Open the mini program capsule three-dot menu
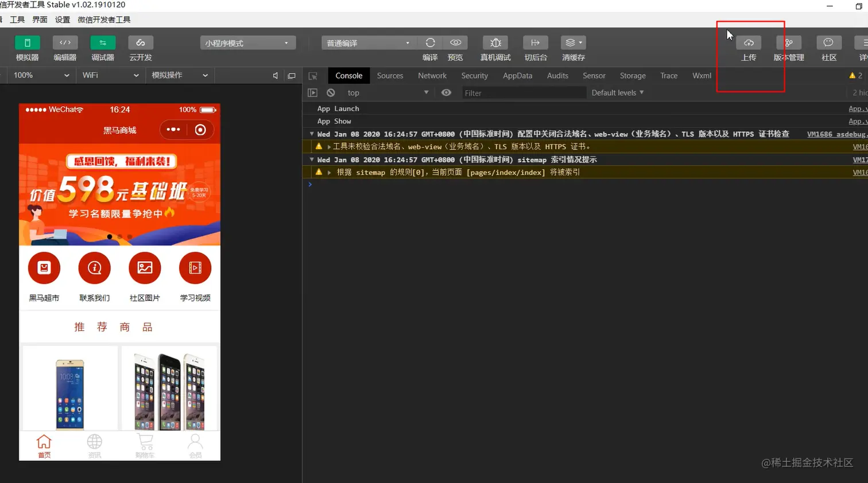 [x=173, y=130]
